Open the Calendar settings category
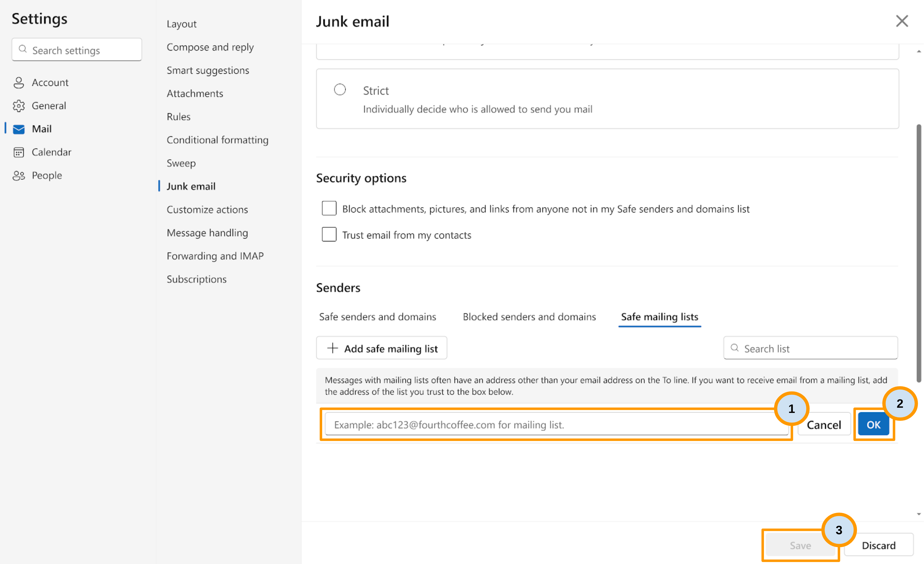This screenshot has width=924, height=564. (42, 152)
